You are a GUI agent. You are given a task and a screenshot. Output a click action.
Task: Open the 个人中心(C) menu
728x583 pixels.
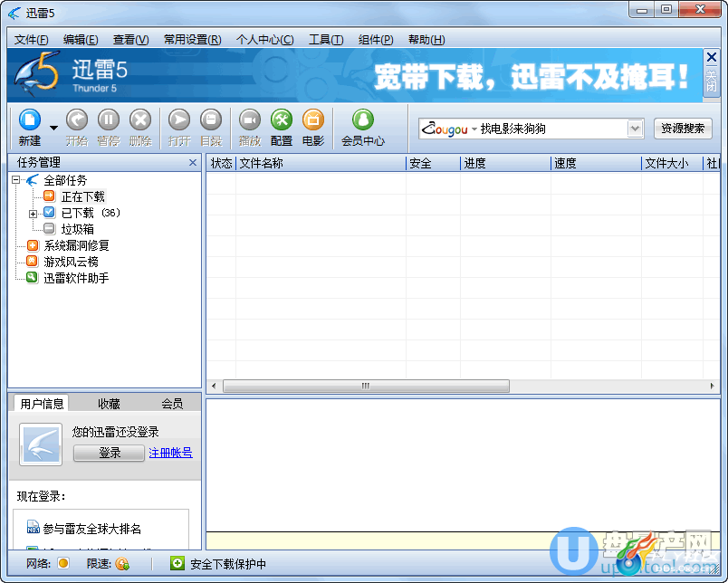pyautogui.click(x=265, y=40)
